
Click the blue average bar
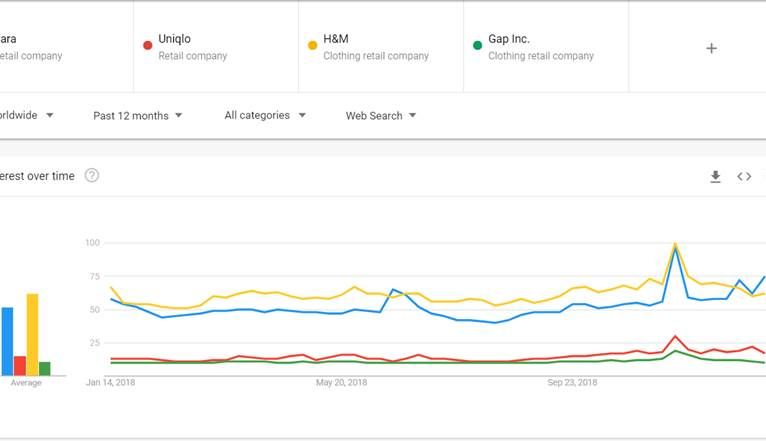click(x=7, y=341)
